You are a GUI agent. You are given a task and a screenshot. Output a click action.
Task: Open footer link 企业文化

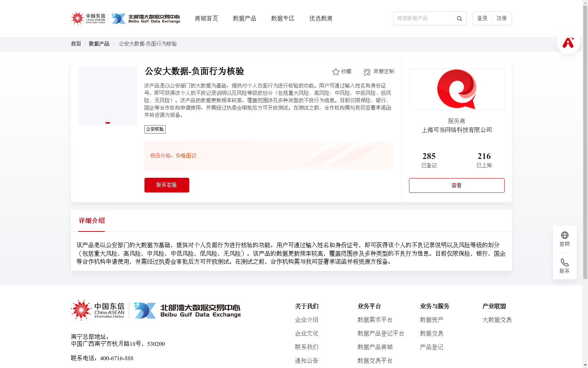pyautogui.click(x=306, y=333)
